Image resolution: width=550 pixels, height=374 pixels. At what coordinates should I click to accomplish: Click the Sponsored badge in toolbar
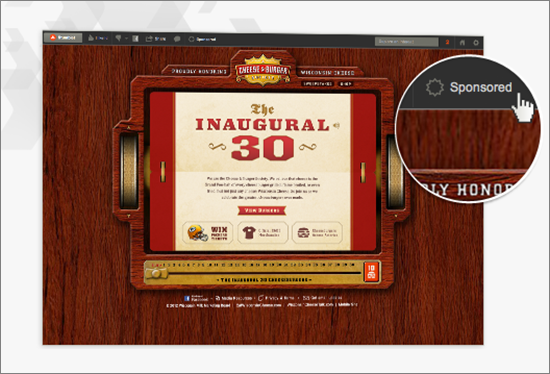pyautogui.click(x=202, y=39)
